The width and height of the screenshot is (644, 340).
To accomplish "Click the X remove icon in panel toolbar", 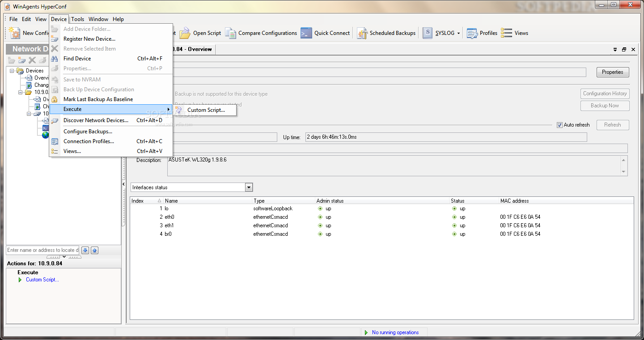I will point(32,60).
